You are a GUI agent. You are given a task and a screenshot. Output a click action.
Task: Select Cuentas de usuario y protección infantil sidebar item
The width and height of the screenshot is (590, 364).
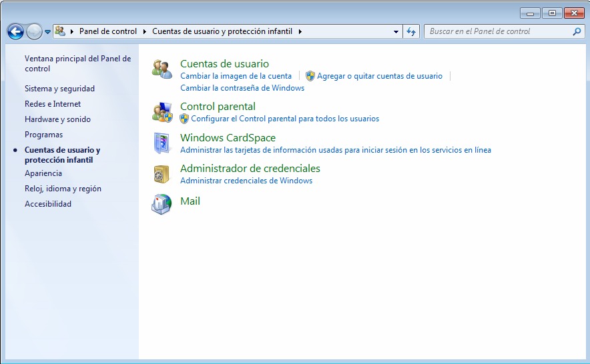pos(63,155)
